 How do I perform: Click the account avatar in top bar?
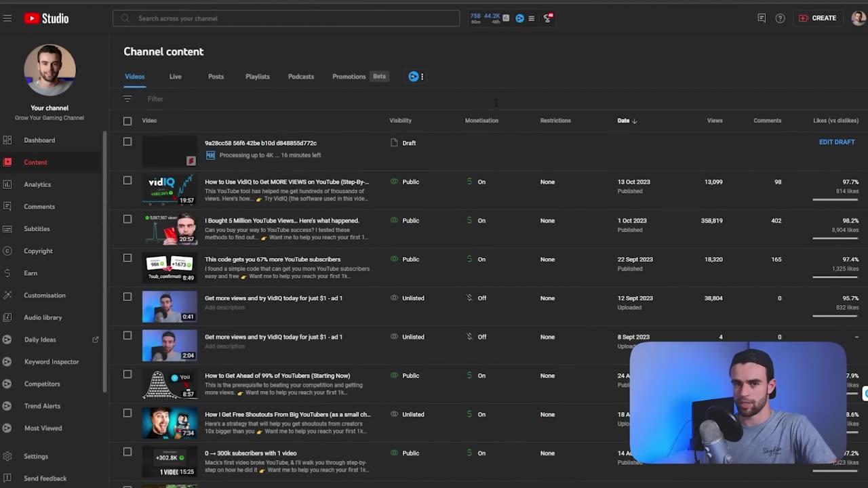[859, 18]
